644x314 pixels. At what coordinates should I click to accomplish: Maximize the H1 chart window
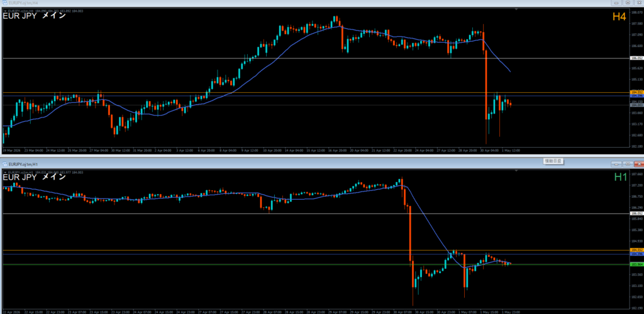628,164
